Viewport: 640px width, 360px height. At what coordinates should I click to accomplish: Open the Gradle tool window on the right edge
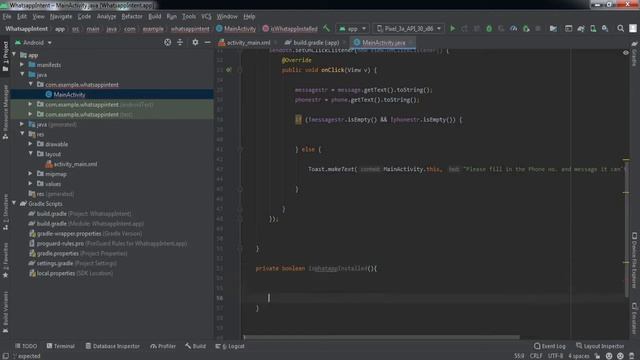[x=634, y=54]
